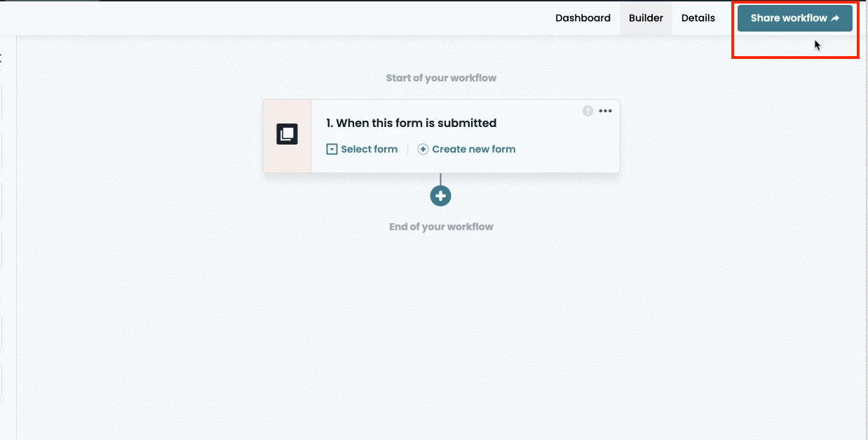Image resolution: width=868 pixels, height=440 pixels.
Task: Select the "When this form is submitted" title
Action: [x=411, y=124]
